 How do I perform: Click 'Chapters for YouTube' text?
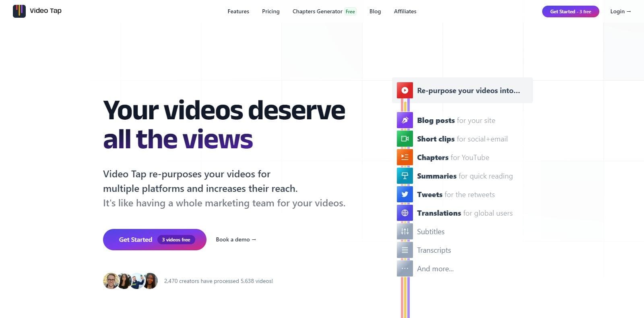click(x=453, y=158)
